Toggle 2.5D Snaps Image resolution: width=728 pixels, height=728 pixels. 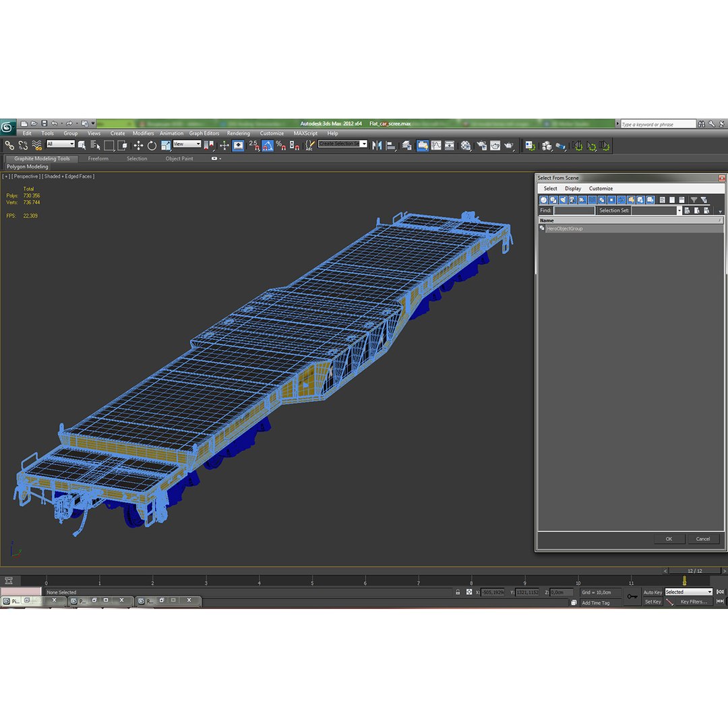[x=253, y=146]
